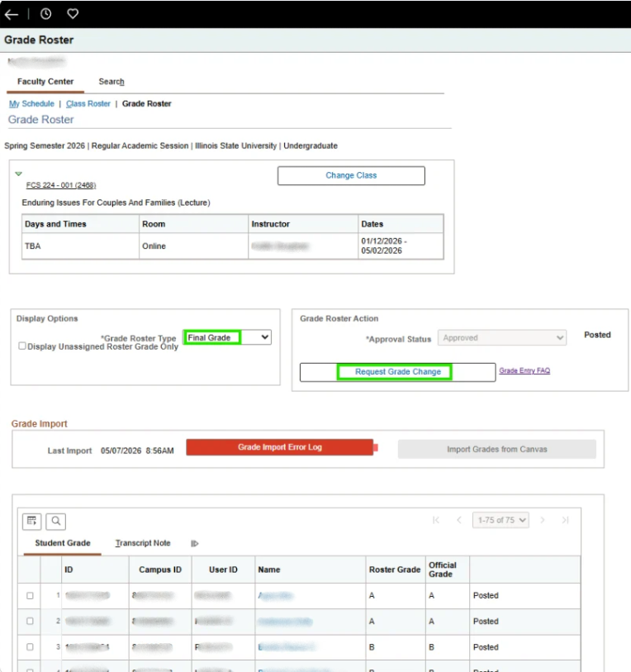Screen dimensions: 631x672
Task: Select checkbox for student row 3
Action: click(30, 646)
